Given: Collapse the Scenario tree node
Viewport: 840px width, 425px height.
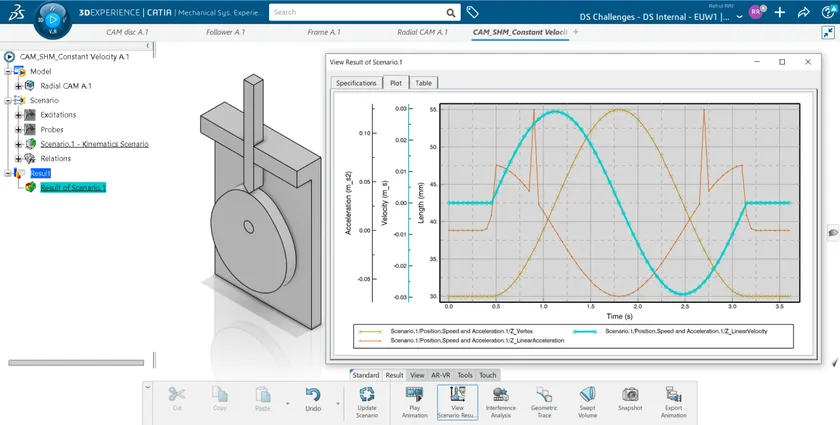Looking at the screenshot, I should [x=8, y=100].
